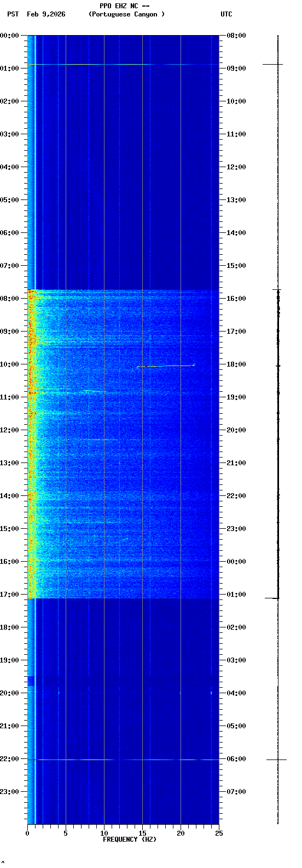Click the dark blue low-frequency patch before 20:00 PST

(x=31, y=681)
